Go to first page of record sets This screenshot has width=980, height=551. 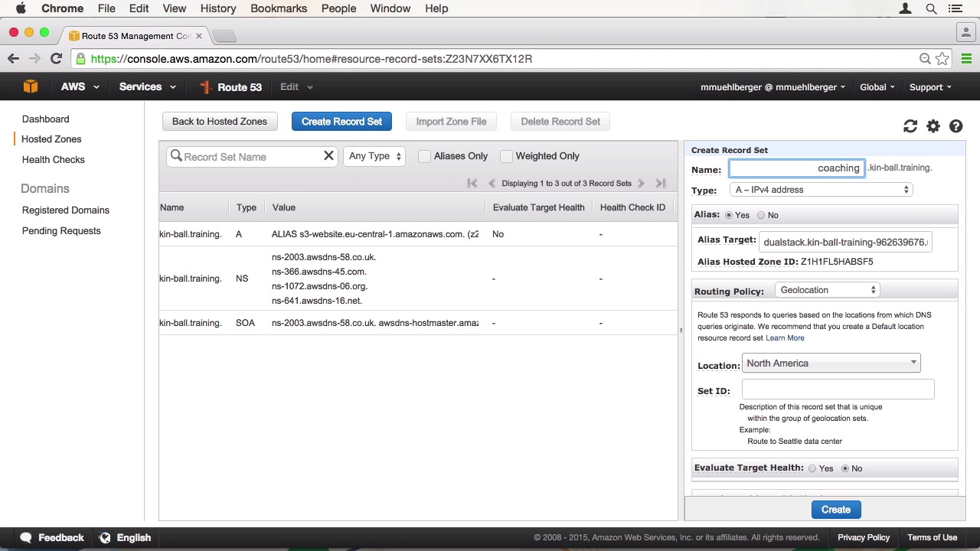coord(472,183)
